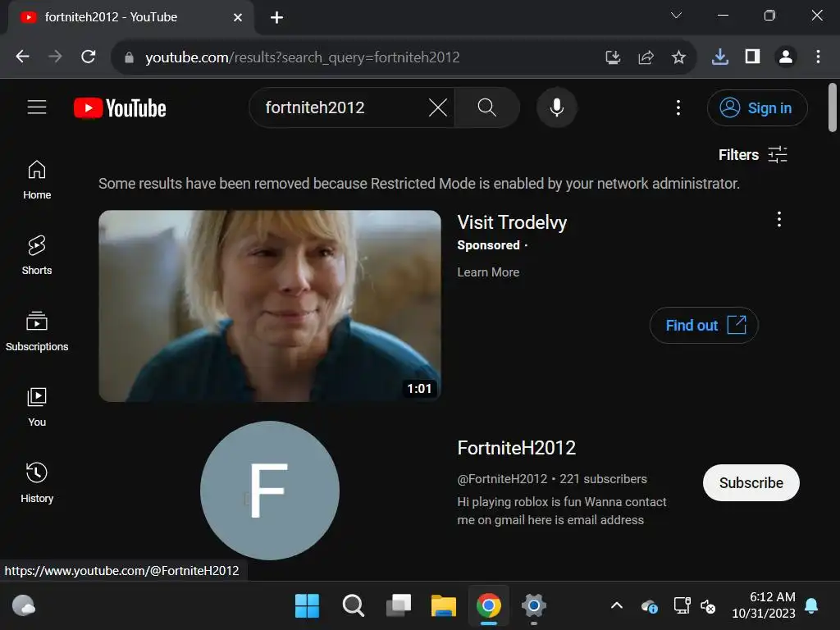Open Shorts from sidebar
Image resolution: width=840 pixels, height=630 pixels.
click(37, 256)
